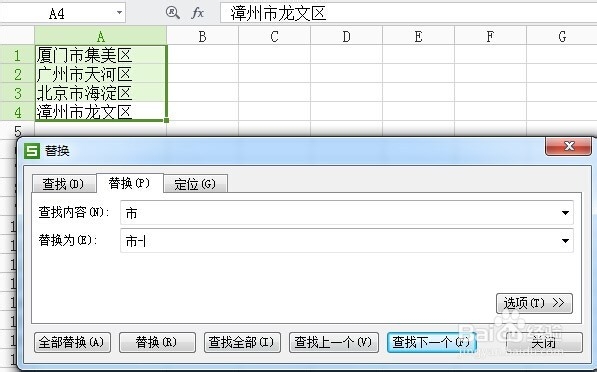Select column C header

pyautogui.click(x=275, y=36)
